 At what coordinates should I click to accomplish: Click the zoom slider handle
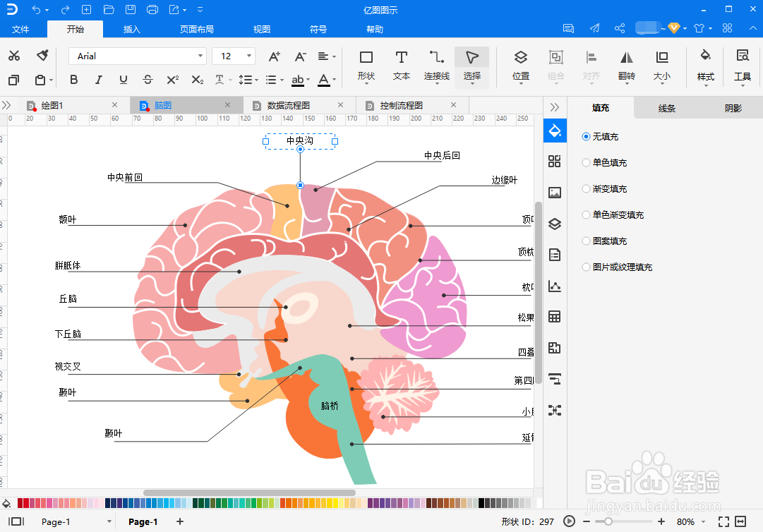coord(608,522)
